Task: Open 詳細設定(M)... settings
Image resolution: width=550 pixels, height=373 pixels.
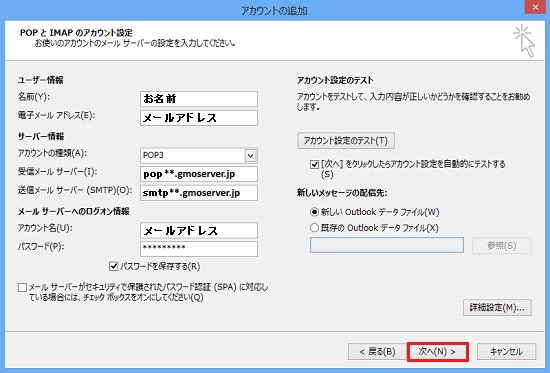Action: tap(497, 308)
